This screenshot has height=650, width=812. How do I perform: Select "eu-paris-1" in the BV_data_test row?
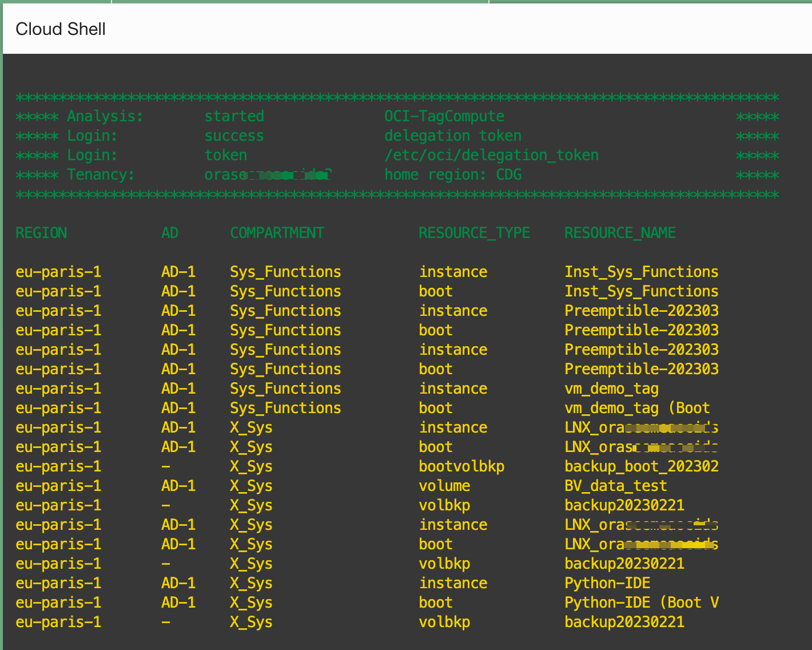(58, 486)
